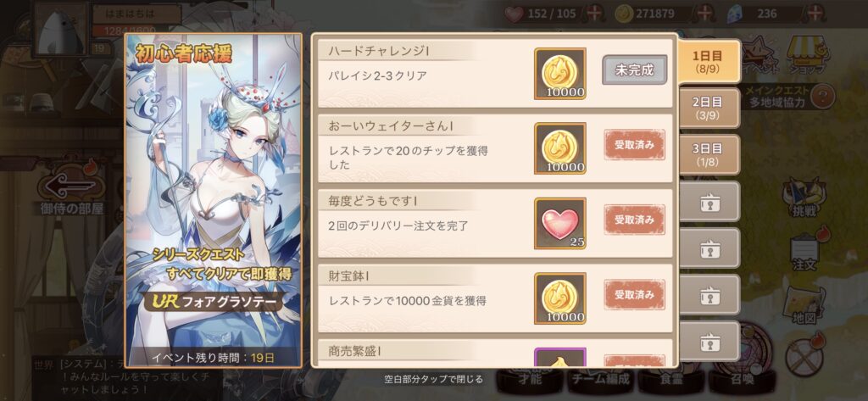The height and width of the screenshot is (401, 868).
Task: Switch to the 2日目 (3/9) tab
Action: point(708,108)
